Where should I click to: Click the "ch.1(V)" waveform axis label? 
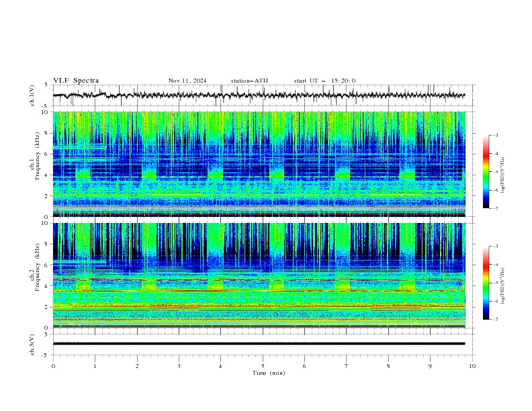32,95
